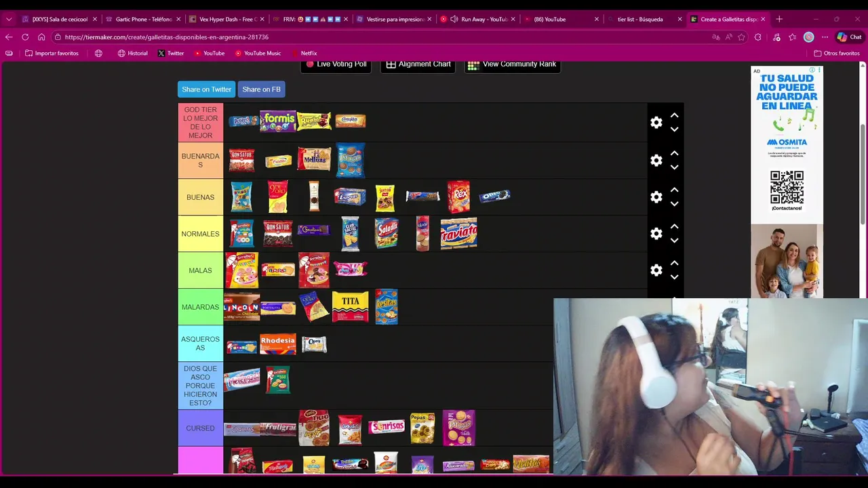Switch to Run Away YouTube tab
Image resolution: width=868 pixels, height=488 pixels.
(477, 19)
